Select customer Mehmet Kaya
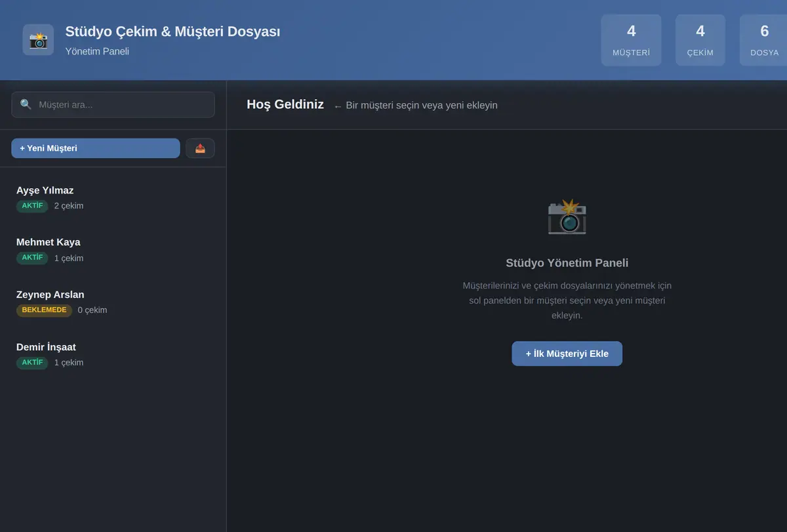787x532 pixels. (113, 249)
